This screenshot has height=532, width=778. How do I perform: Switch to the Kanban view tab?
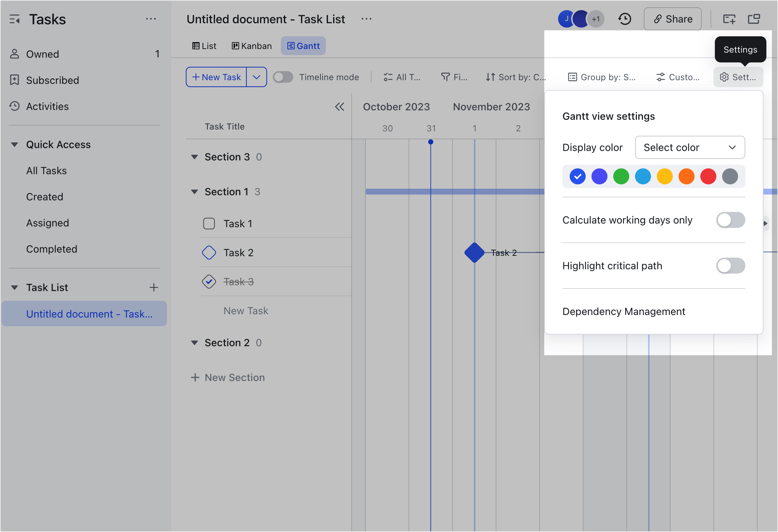click(x=252, y=46)
